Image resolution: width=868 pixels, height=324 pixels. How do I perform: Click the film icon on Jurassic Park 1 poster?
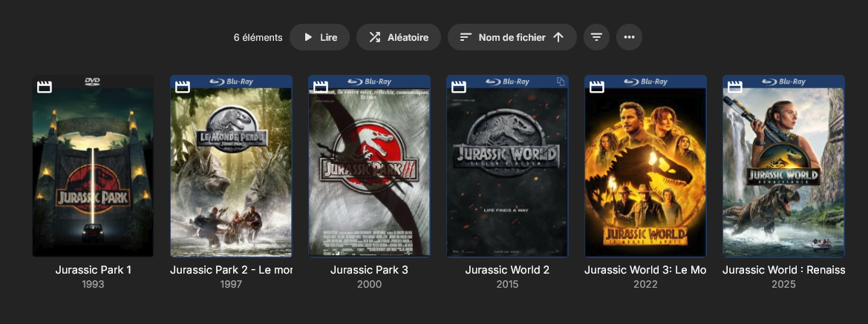pyautogui.click(x=45, y=87)
